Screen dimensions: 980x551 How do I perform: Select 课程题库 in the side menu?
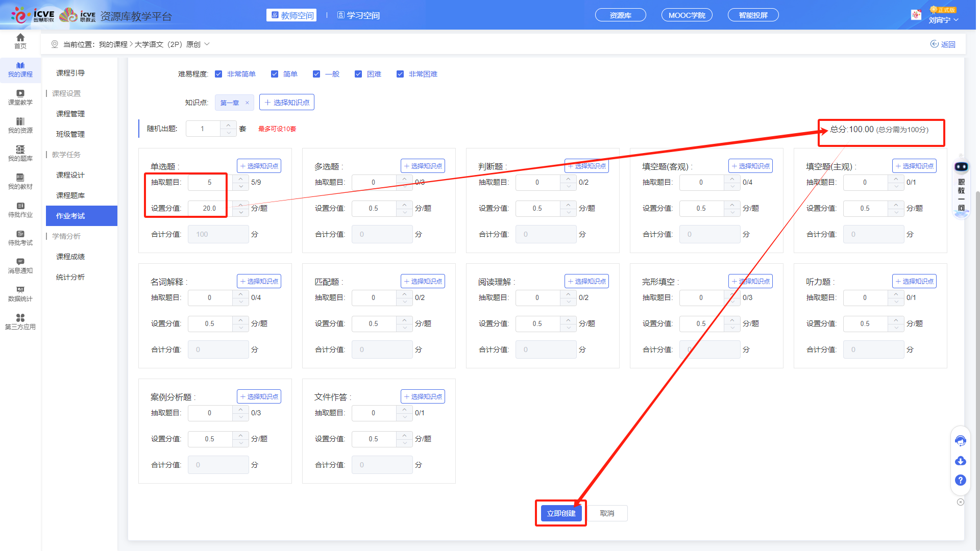(x=70, y=195)
